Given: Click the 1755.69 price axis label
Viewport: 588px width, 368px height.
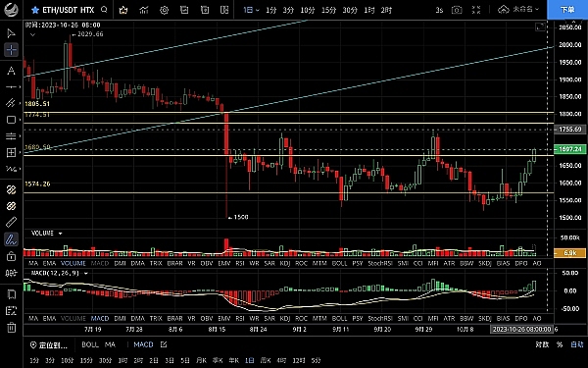Looking at the screenshot, I should (570, 130).
